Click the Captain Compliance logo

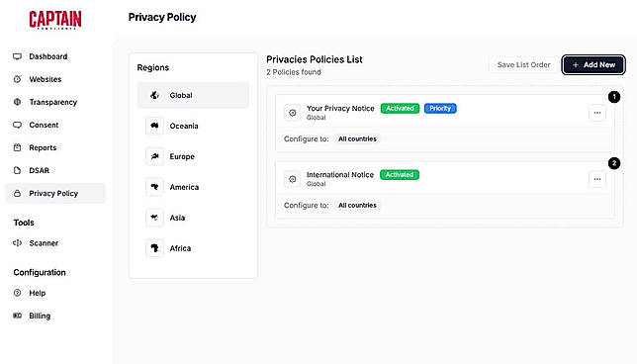coord(55,20)
